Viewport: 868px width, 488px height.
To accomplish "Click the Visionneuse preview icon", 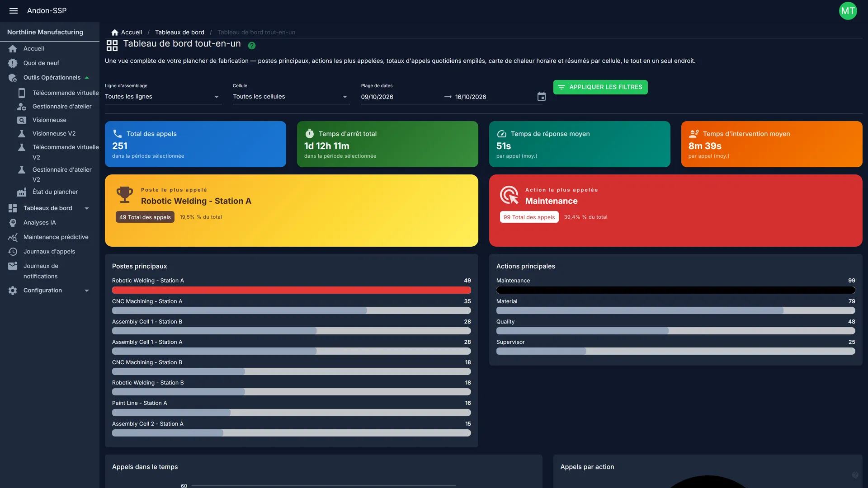I will point(22,120).
